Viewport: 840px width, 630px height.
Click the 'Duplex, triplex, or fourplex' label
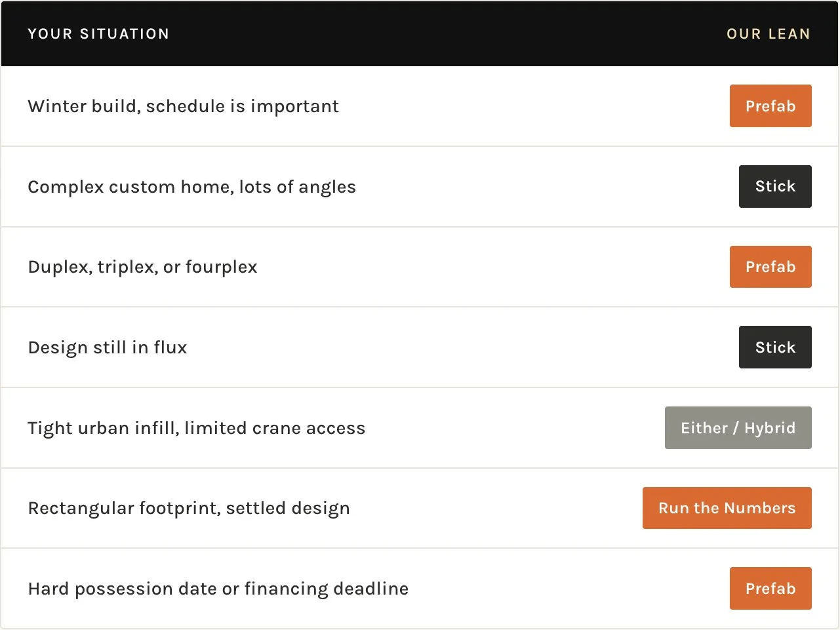click(142, 267)
